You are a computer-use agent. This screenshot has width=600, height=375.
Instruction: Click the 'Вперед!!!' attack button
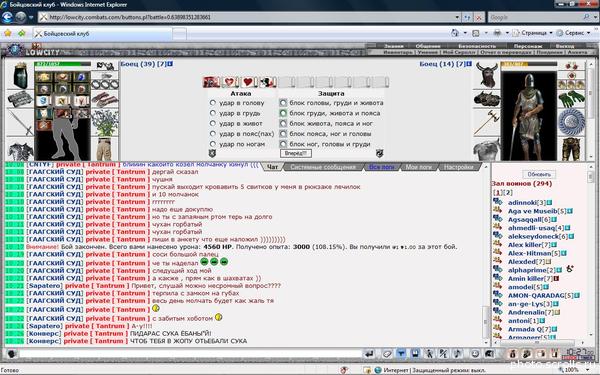[x=295, y=153]
